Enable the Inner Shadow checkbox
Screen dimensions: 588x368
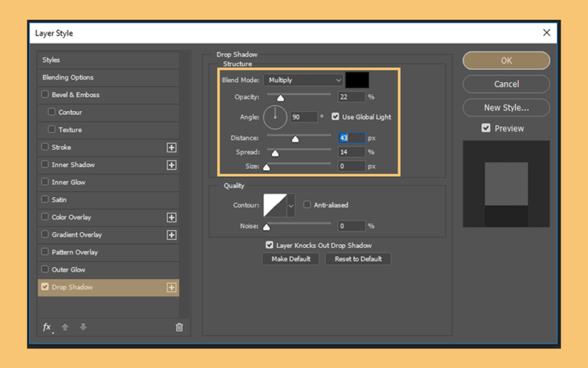click(x=45, y=164)
